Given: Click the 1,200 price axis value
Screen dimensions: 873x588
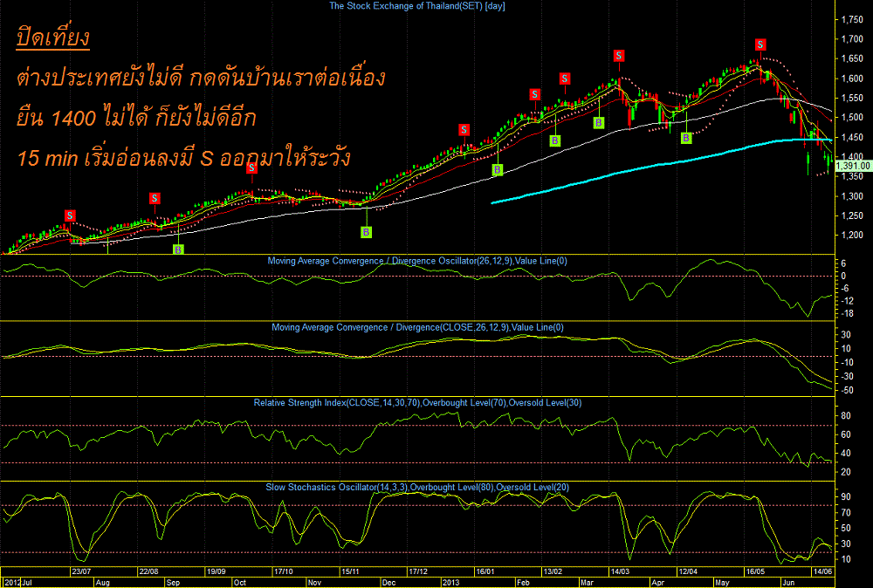Looking at the screenshot, I should pyautogui.click(x=852, y=236).
